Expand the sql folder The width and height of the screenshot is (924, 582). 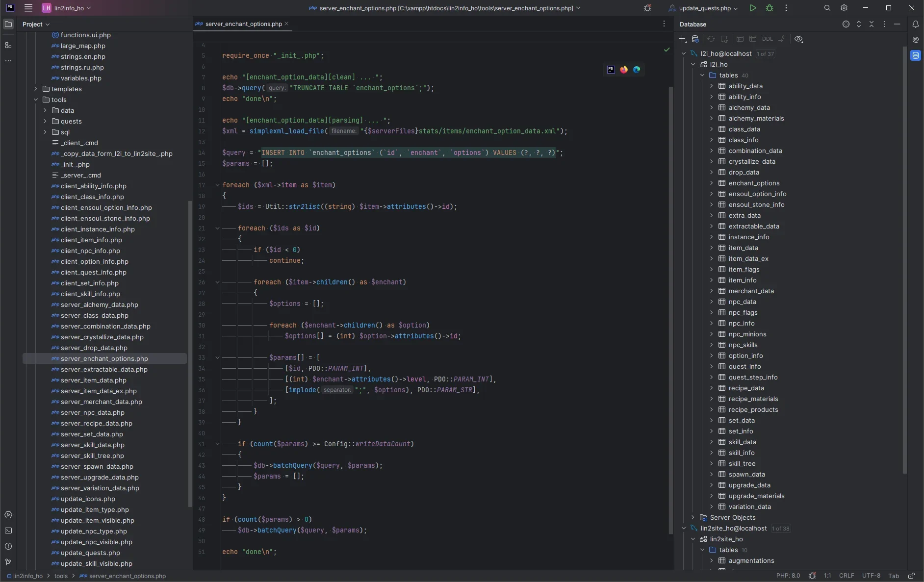pyautogui.click(x=45, y=132)
